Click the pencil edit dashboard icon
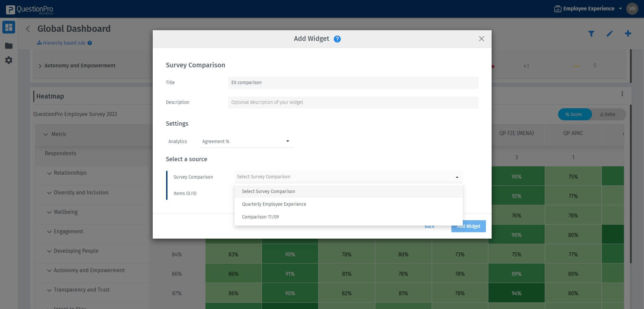Image resolution: width=644 pixels, height=309 pixels. [x=610, y=34]
